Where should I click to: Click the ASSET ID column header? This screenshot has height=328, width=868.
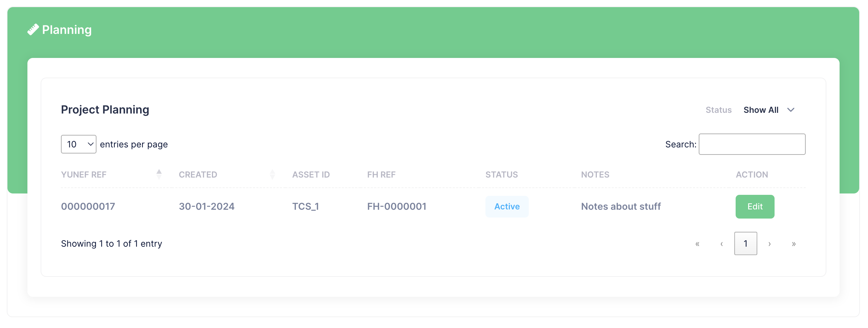pos(311,175)
